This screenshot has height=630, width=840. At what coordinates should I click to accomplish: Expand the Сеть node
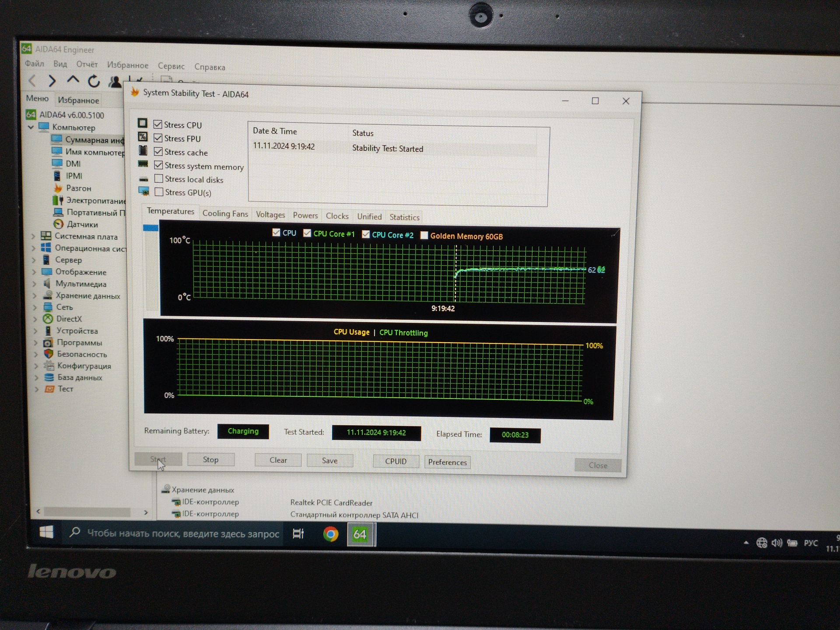coord(35,307)
